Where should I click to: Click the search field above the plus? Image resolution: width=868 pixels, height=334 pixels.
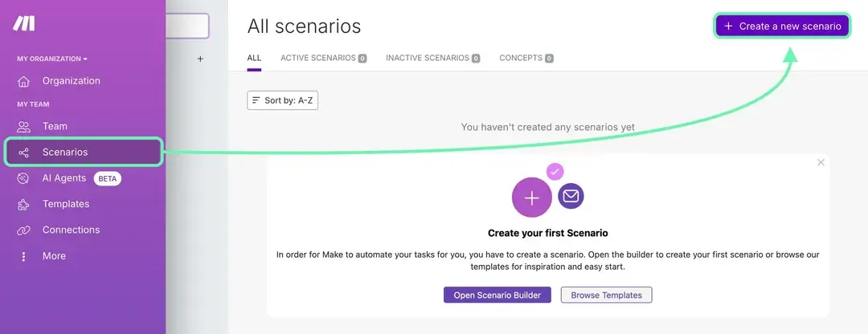(186, 26)
